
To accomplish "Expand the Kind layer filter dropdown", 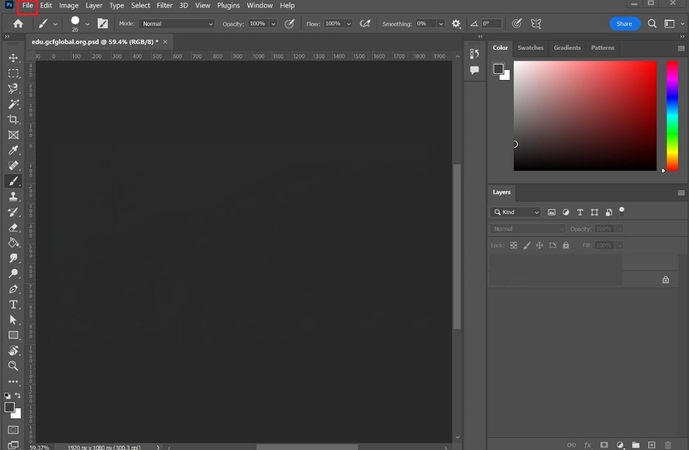I will point(516,213).
